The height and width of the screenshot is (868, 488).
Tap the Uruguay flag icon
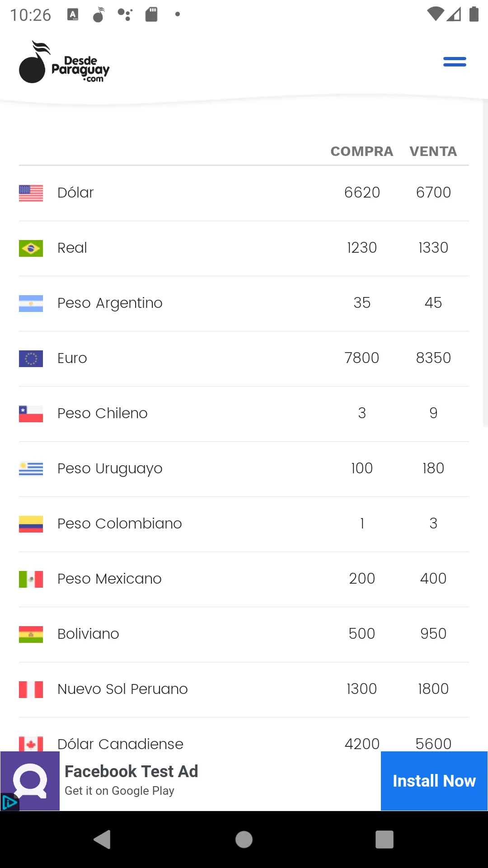coord(31,469)
